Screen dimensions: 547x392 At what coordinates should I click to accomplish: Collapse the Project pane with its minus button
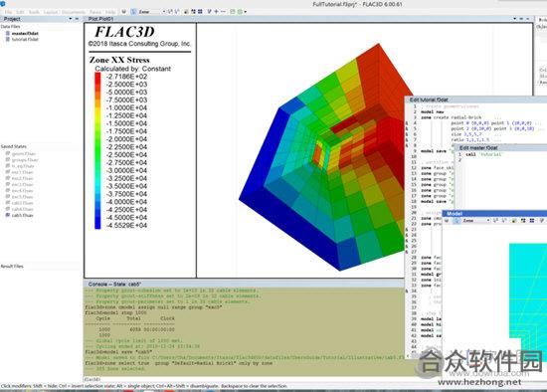[78, 19]
